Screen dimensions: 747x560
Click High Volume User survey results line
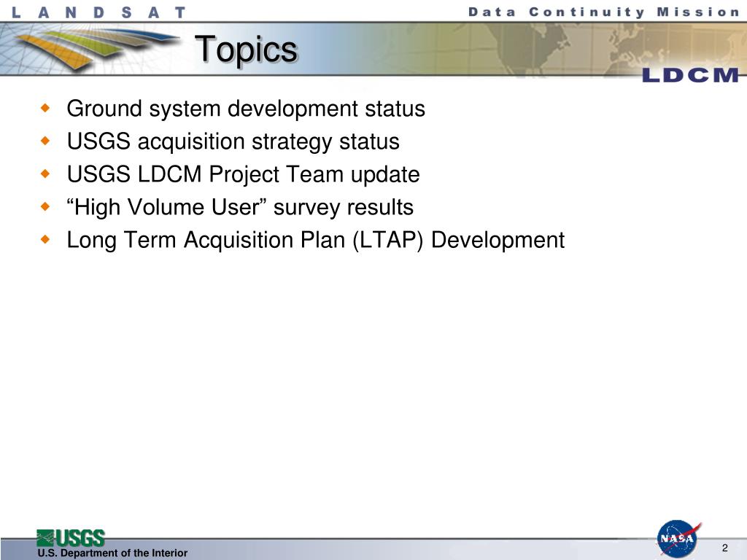(x=240, y=208)
